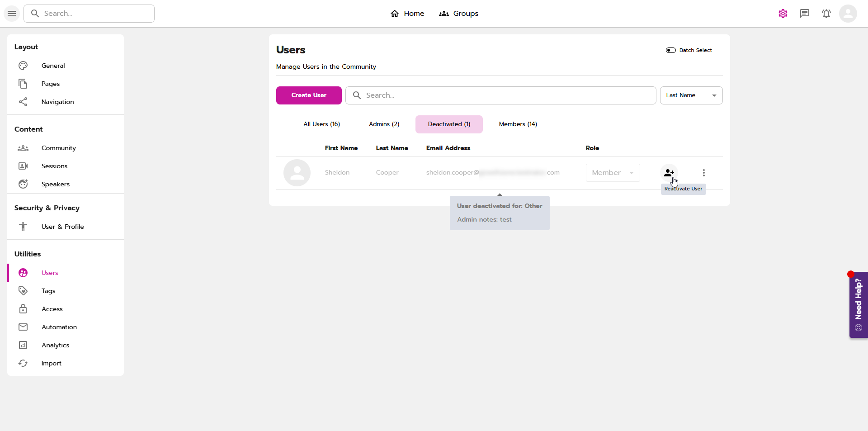
Task: Enable the Batch Select toggle
Action: click(x=670, y=50)
